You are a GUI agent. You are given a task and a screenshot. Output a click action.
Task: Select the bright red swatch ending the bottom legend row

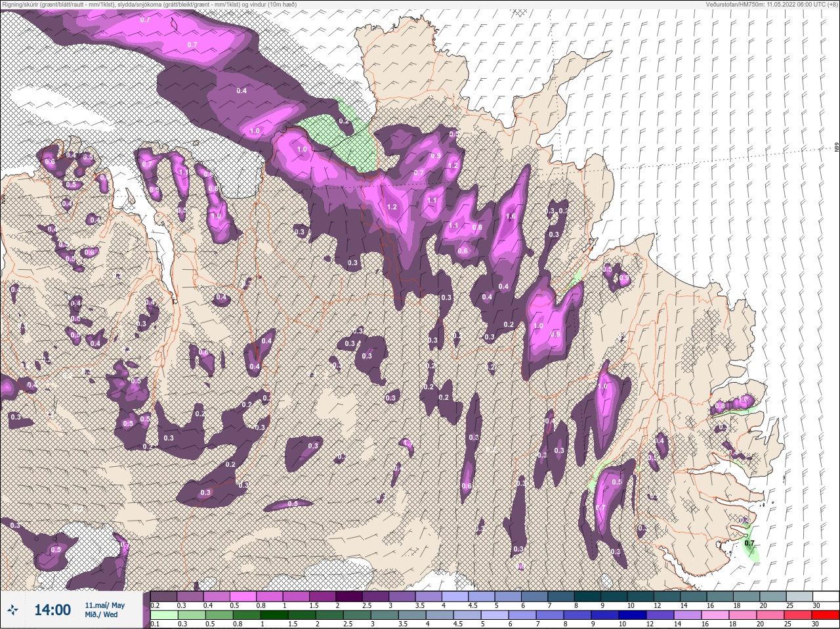825,615
